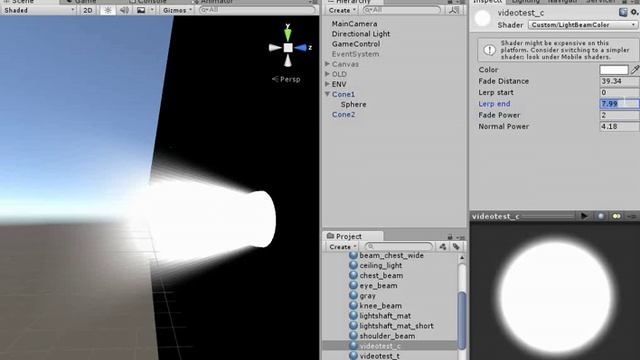
Task: Toggle scene audio speaker icon
Action: coord(124,10)
